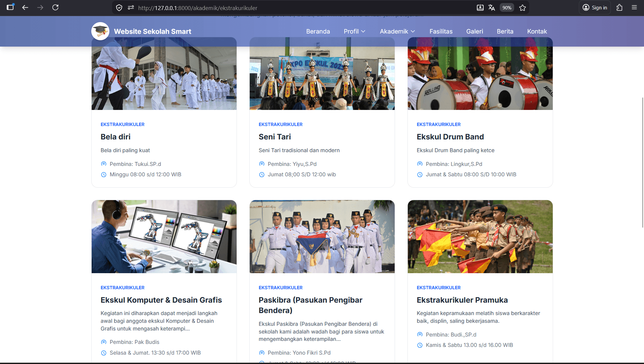This screenshot has height=364, width=644.
Task: Open the sidebar panel icon in the browser
Action: pyautogui.click(x=10, y=7)
